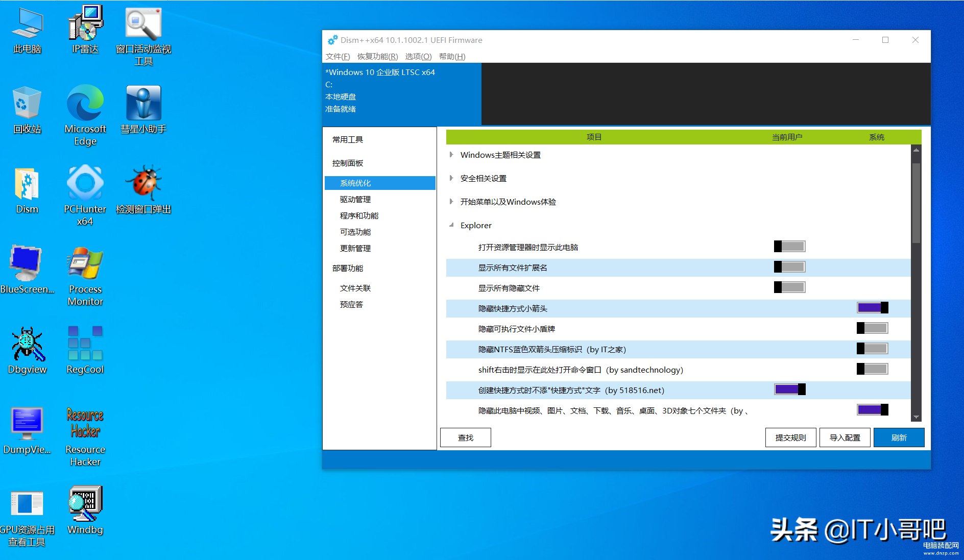Toggle 显示所有隐藏文件 switch
The image size is (964, 560).
click(789, 287)
